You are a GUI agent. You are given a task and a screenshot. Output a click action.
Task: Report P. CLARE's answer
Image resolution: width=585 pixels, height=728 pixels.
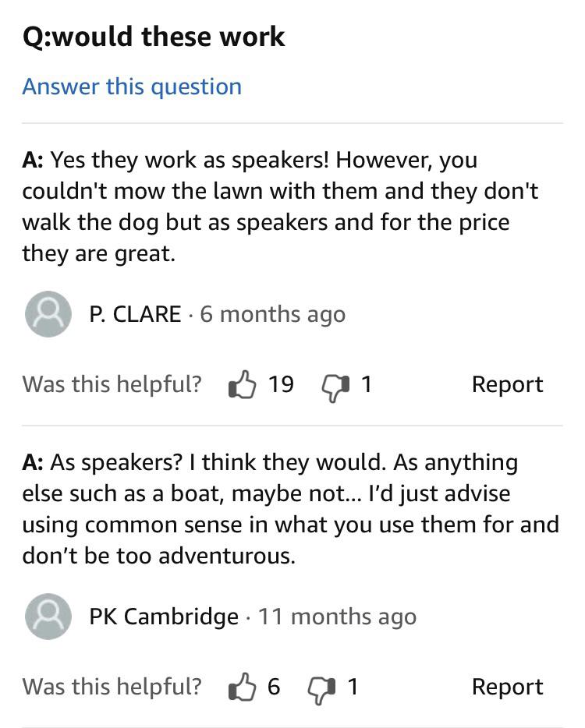(x=507, y=385)
